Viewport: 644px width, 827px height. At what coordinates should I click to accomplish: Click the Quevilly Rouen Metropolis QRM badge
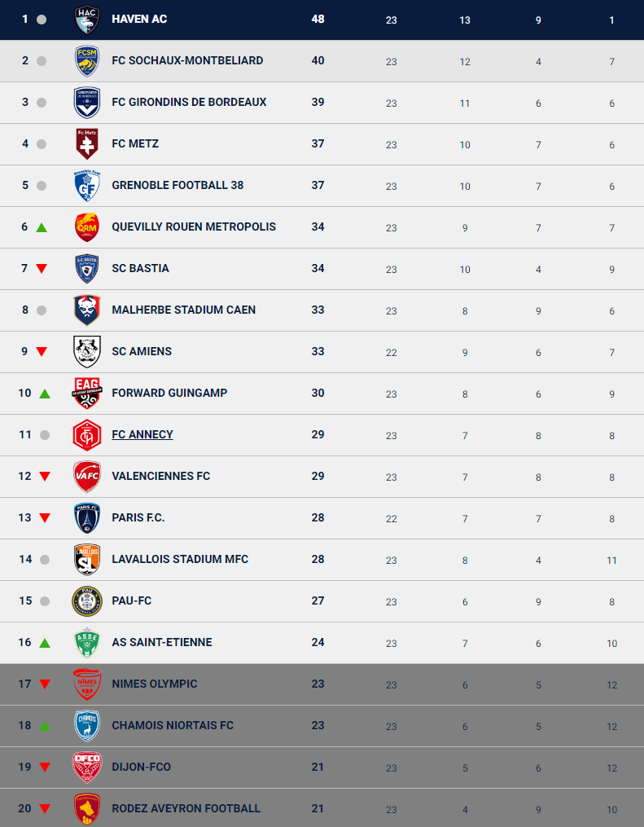87,227
